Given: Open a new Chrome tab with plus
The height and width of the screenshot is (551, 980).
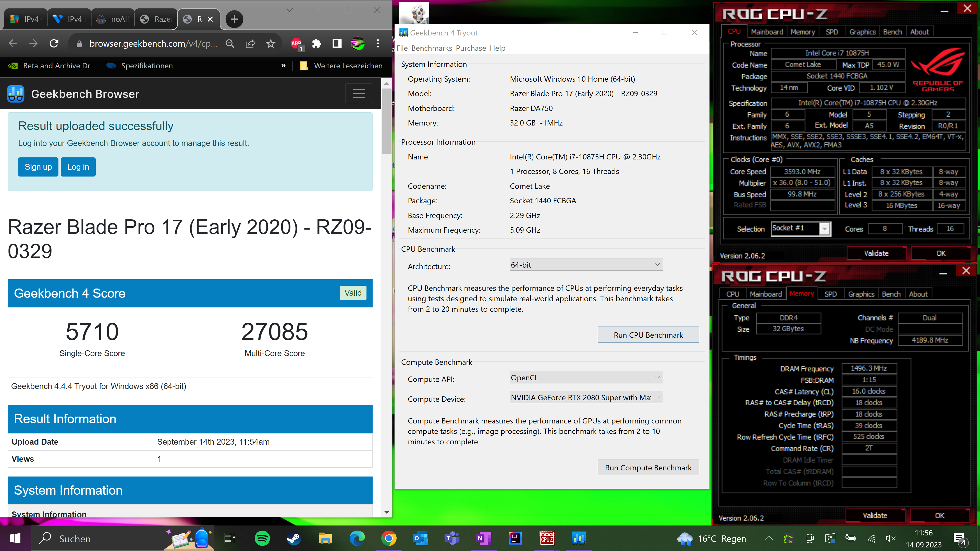Looking at the screenshot, I should pos(234,19).
